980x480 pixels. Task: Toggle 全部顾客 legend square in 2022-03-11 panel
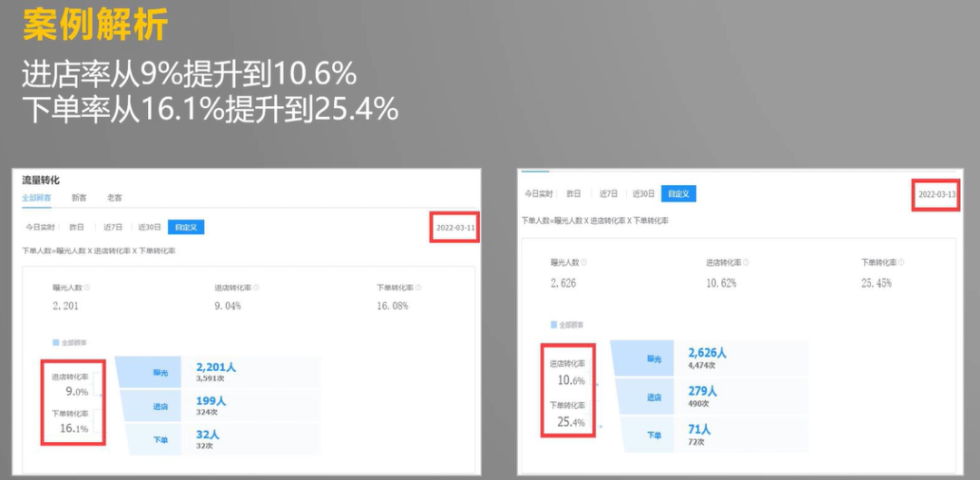click(55, 342)
